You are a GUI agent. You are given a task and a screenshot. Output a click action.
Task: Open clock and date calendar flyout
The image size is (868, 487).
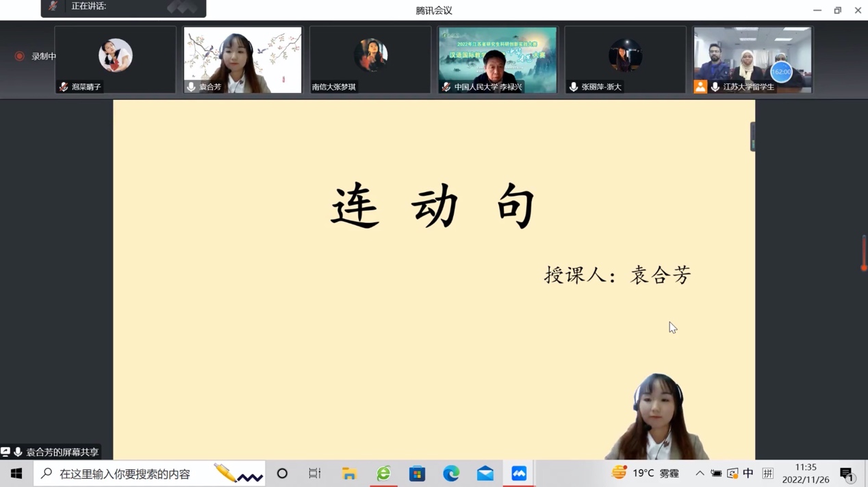[806, 473]
